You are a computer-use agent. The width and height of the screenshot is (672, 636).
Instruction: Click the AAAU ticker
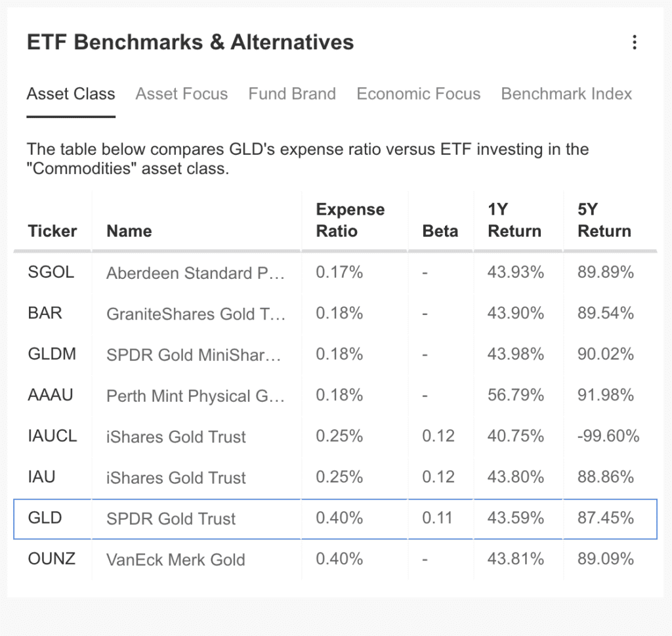pyautogui.click(x=51, y=395)
